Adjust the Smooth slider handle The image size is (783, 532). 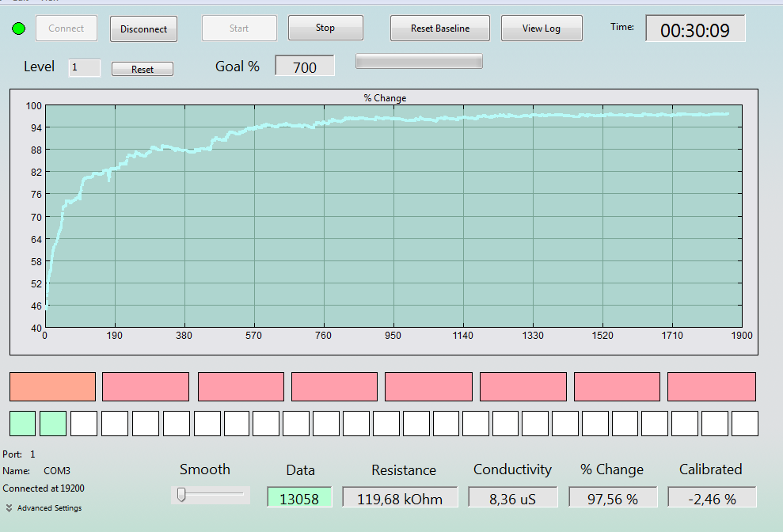181,495
